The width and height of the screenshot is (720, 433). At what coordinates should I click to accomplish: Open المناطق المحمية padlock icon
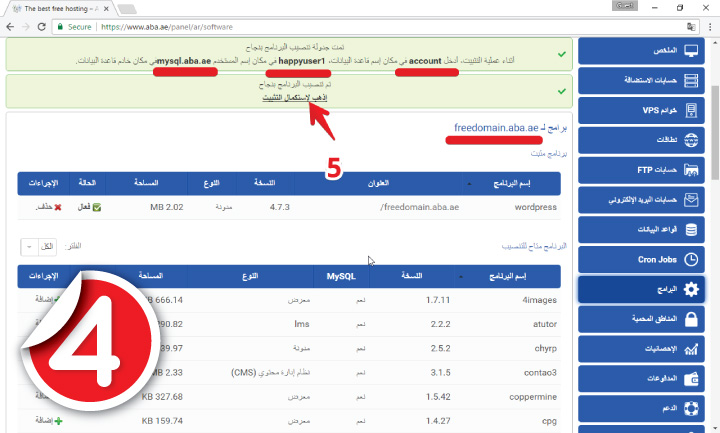point(691,319)
